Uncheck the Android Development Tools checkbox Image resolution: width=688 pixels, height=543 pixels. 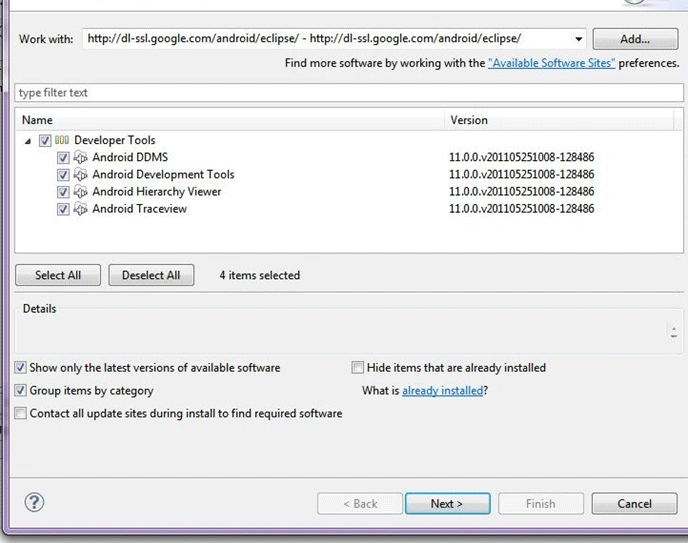point(63,175)
